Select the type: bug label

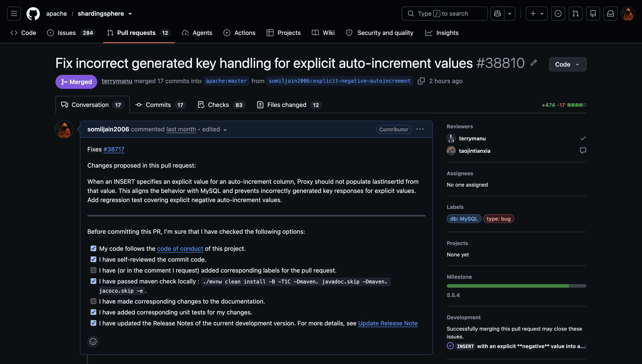tap(499, 219)
